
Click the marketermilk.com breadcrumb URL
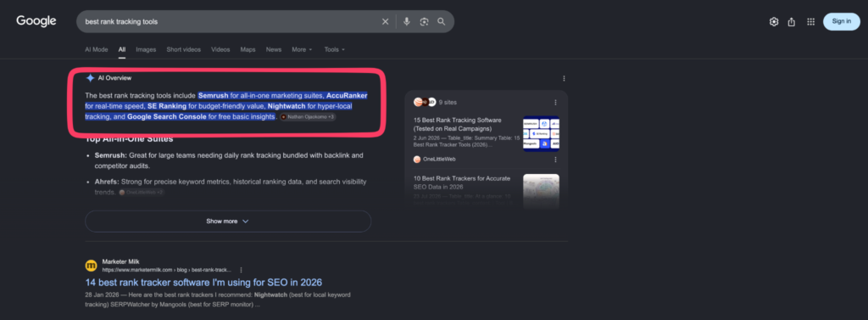pos(167,270)
